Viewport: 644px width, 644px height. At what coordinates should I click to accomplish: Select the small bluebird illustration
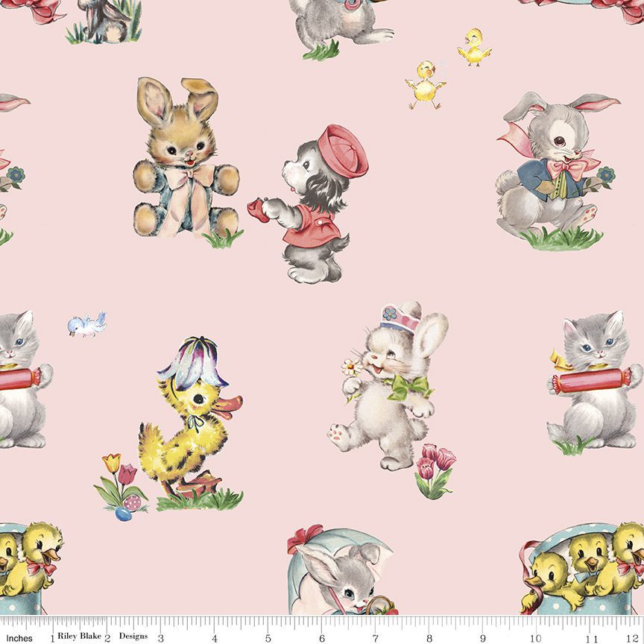tap(87, 324)
